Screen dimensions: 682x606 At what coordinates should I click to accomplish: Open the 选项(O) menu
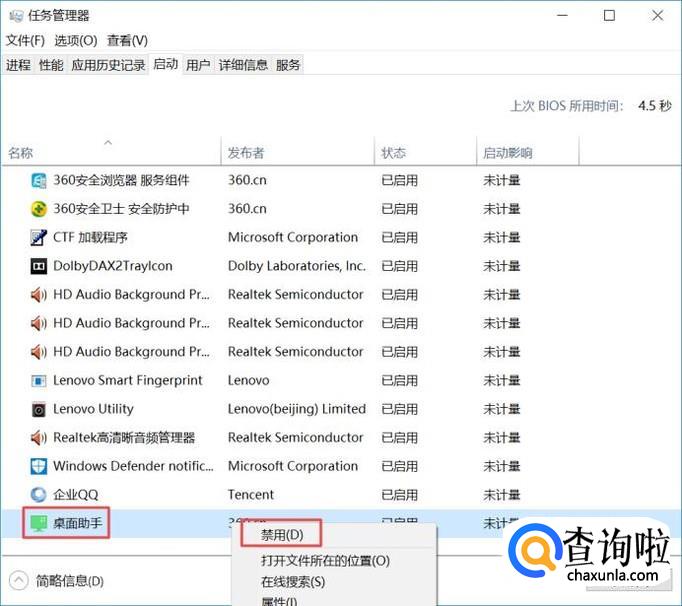coord(76,40)
